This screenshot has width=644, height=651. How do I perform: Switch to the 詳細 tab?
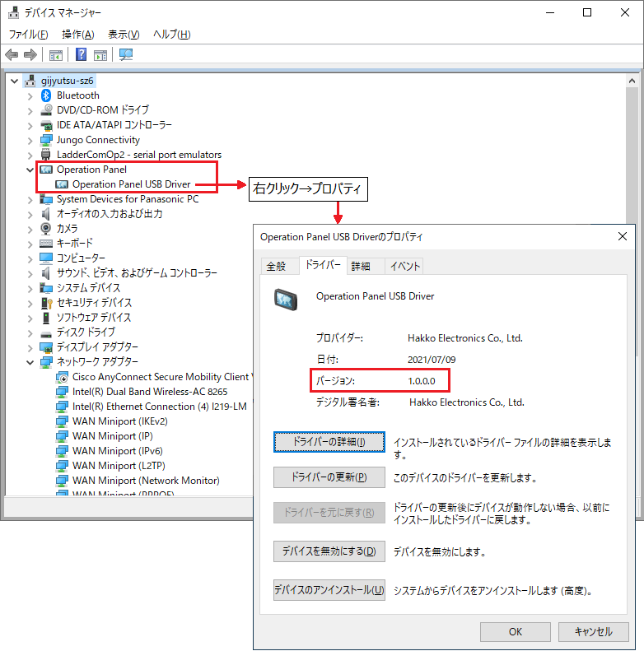coord(361,266)
